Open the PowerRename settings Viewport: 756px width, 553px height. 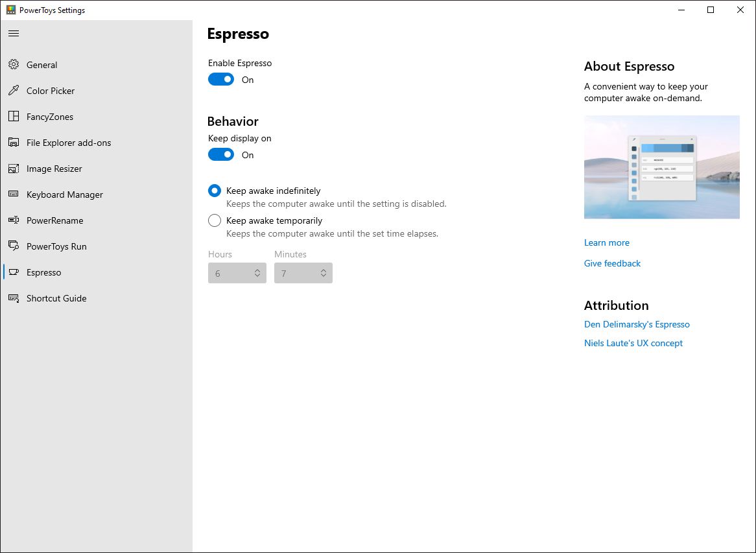click(x=97, y=220)
